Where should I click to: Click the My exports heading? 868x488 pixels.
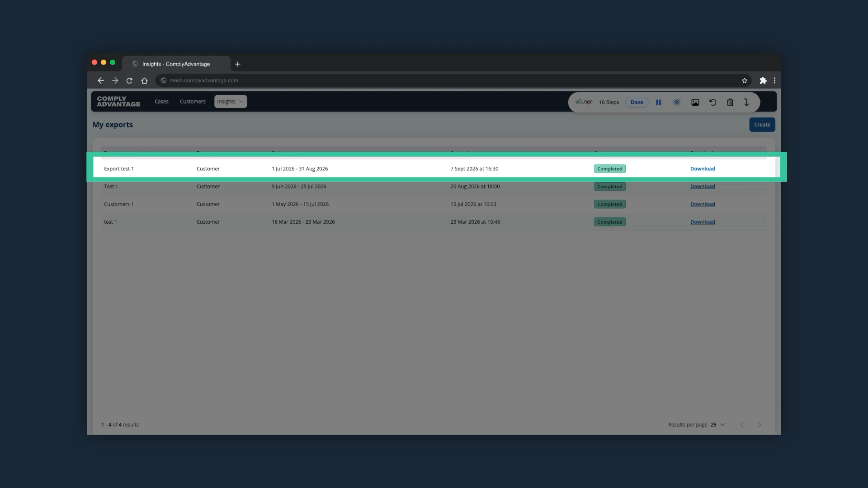113,125
